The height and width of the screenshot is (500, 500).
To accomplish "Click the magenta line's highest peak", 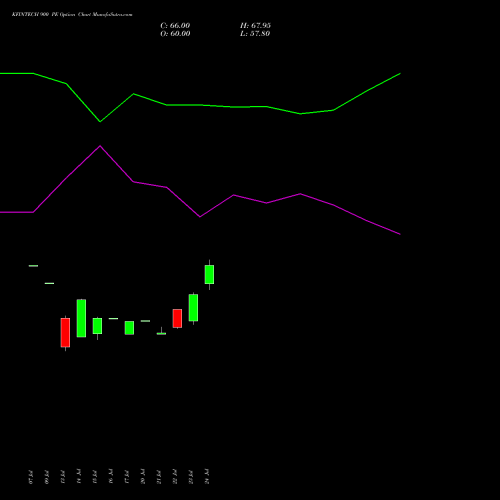I will 100,146.
